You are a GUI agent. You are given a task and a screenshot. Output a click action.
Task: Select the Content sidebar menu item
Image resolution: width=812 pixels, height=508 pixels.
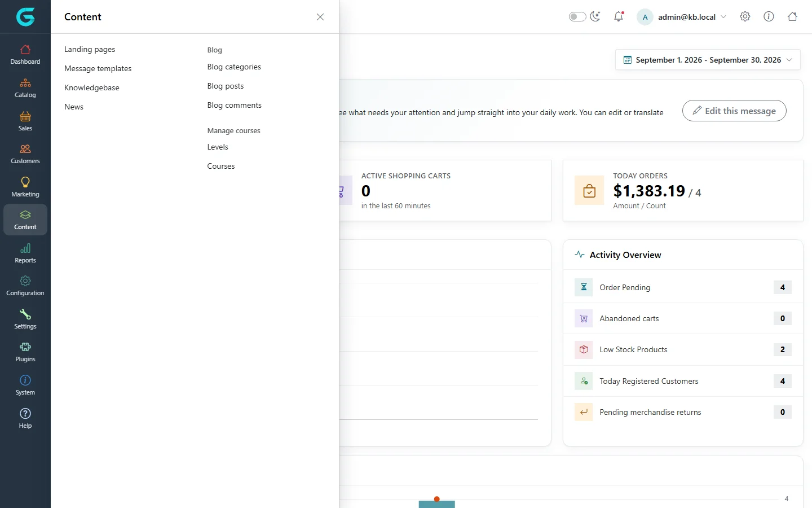point(25,220)
